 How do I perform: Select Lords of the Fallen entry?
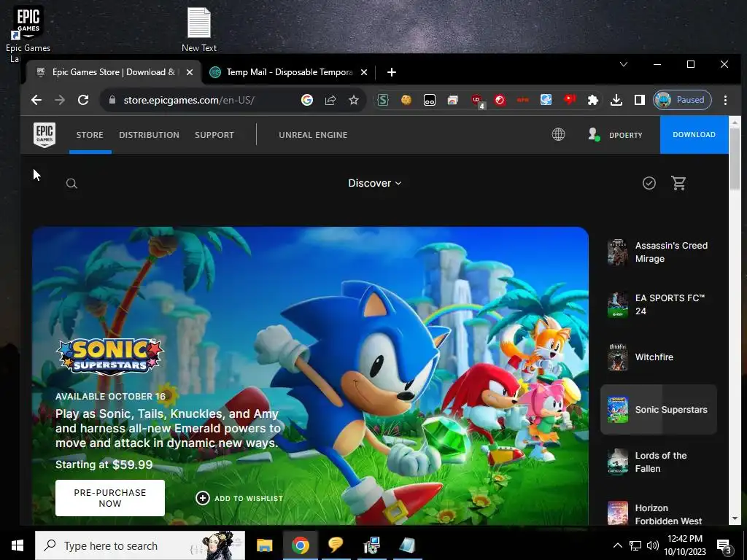[x=659, y=462]
